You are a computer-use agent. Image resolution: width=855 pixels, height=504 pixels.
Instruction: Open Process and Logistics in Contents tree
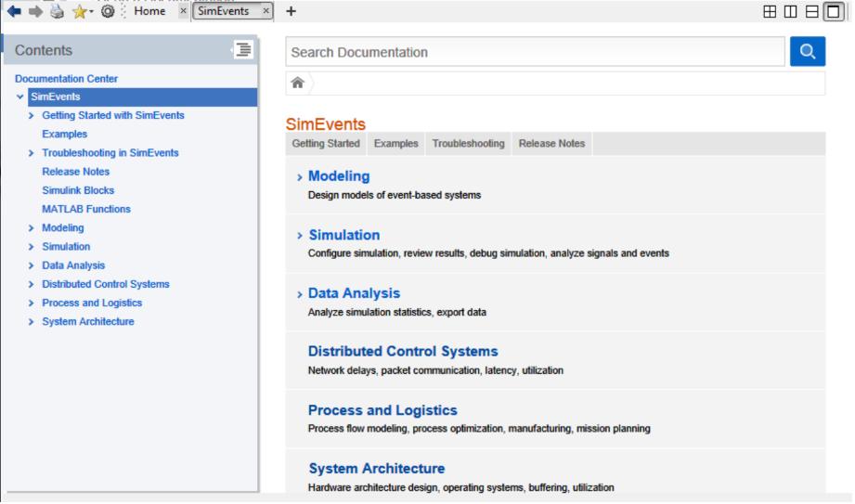click(x=92, y=304)
